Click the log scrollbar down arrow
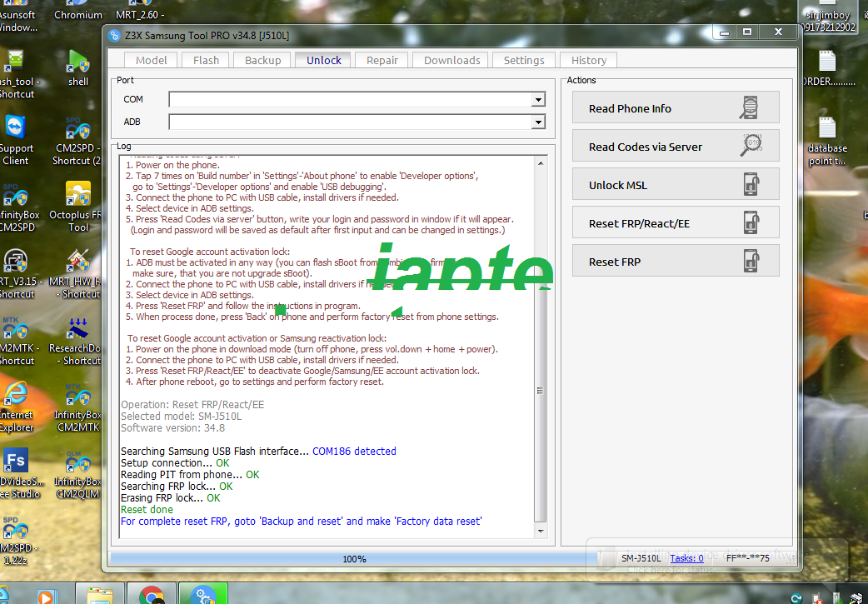Image resolution: width=868 pixels, height=604 pixels. tap(541, 531)
